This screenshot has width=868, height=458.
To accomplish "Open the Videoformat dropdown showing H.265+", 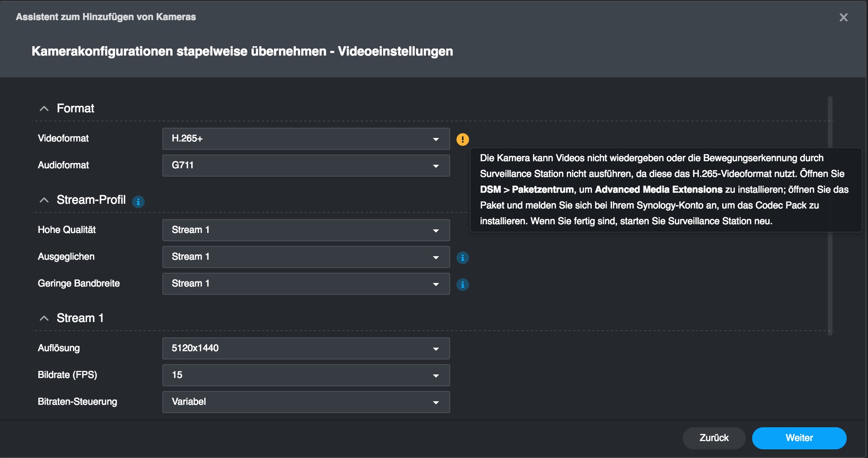I will click(306, 139).
